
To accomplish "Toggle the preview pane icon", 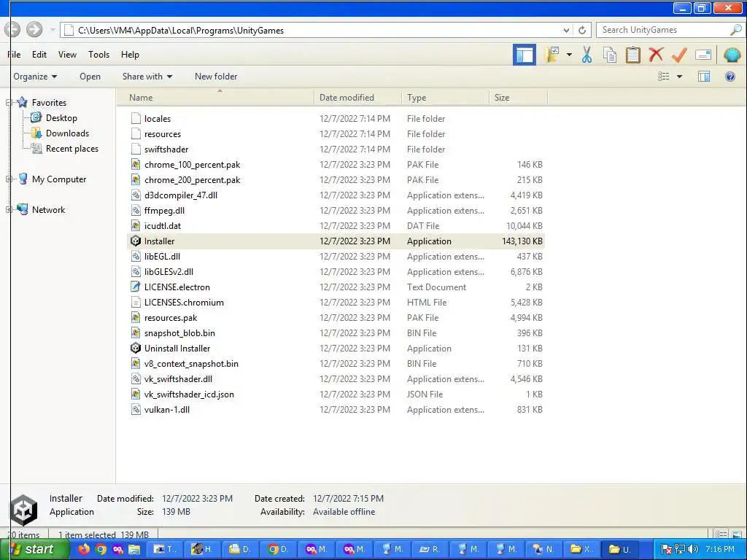I will click(x=704, y=77).
